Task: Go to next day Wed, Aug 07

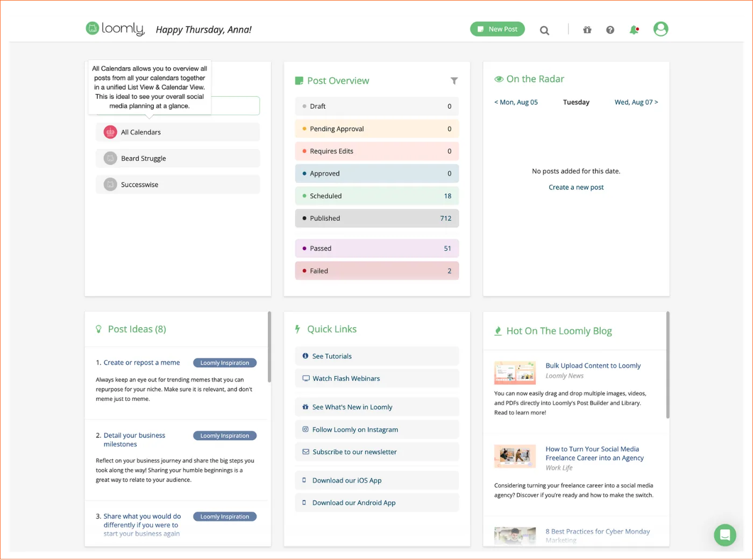Action: tap(636, 102)
